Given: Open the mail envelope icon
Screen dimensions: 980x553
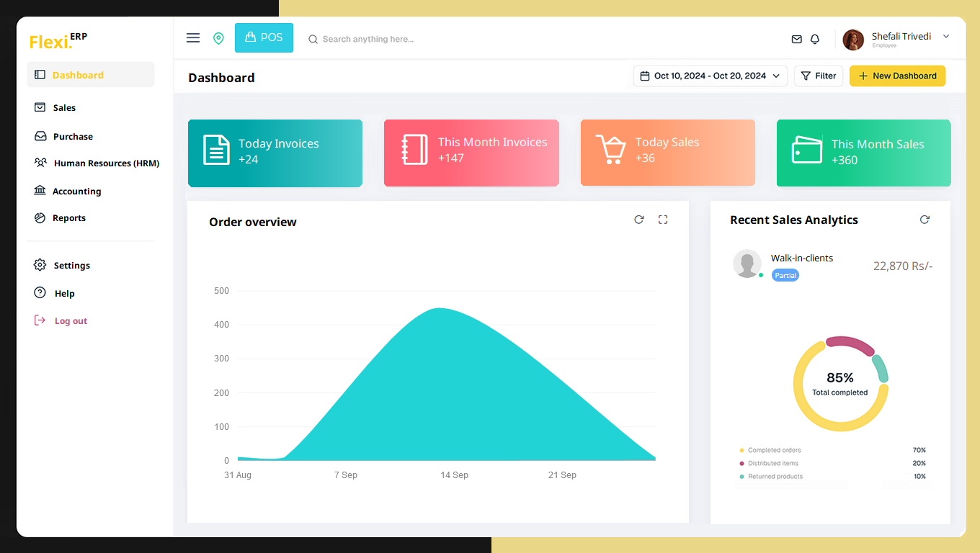Looking at the screenshot, I should (x=796, y=39).
